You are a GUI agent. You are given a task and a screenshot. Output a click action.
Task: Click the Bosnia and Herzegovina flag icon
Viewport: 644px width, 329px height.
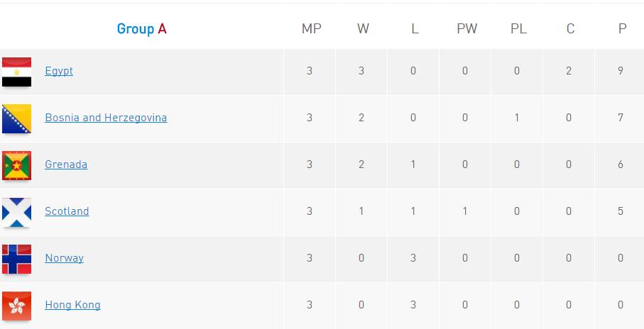pos(16,118)
